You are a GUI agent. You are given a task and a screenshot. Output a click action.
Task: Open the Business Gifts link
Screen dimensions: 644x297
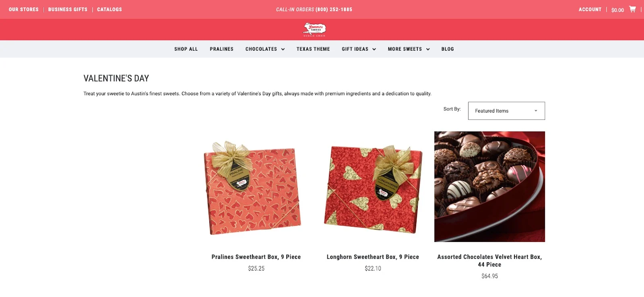pos(68,9)
